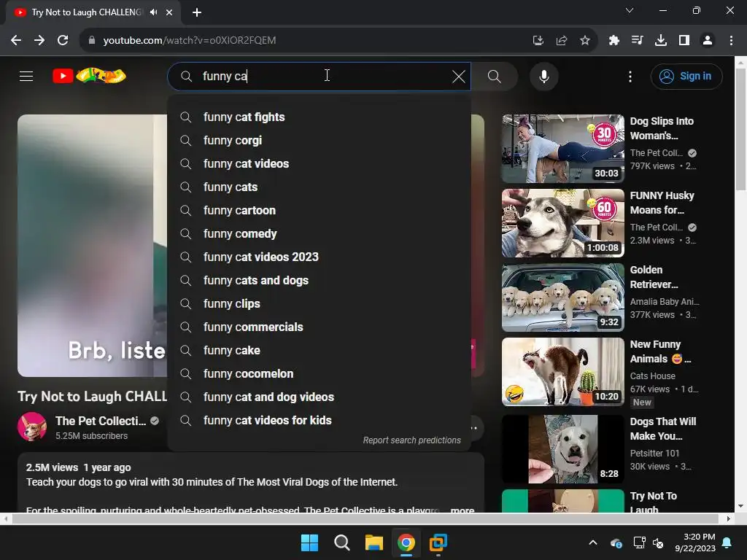Choose suggestion funny commercials
Image resolution: width=747 pixels, height=560 pixels.
[x=320, y=327]
